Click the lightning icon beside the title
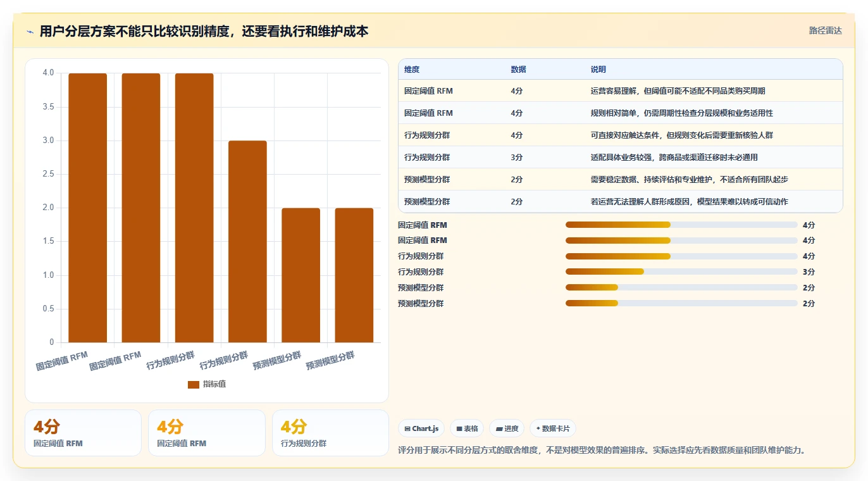Screen dimensions: 868x481 click(x=30, y=32)
